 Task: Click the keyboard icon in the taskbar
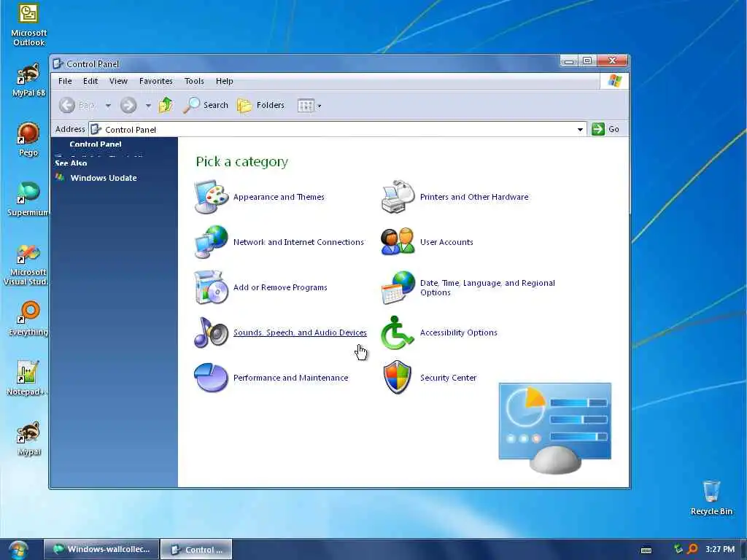pos(646,550)
